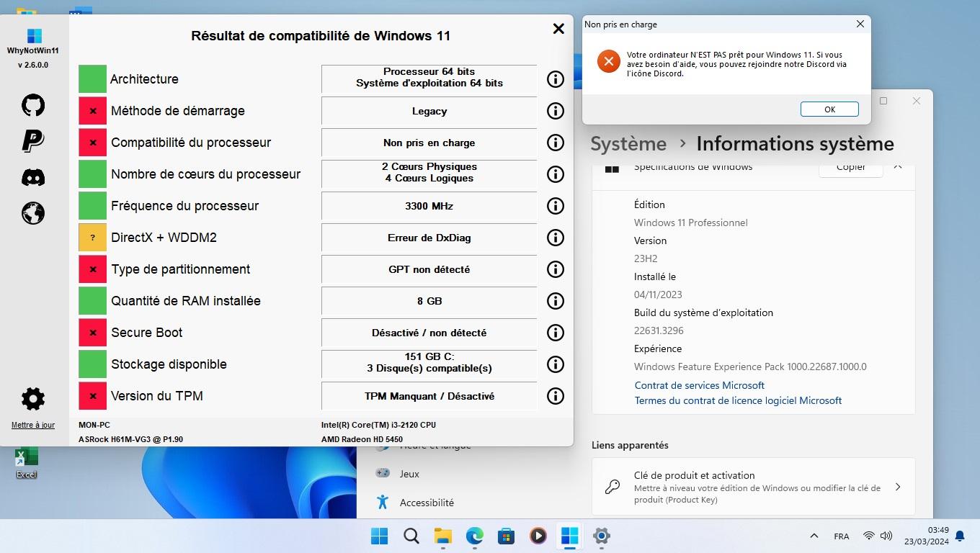Click red status box for Version du TPM
980x553 pixels.
pos(92,396)
